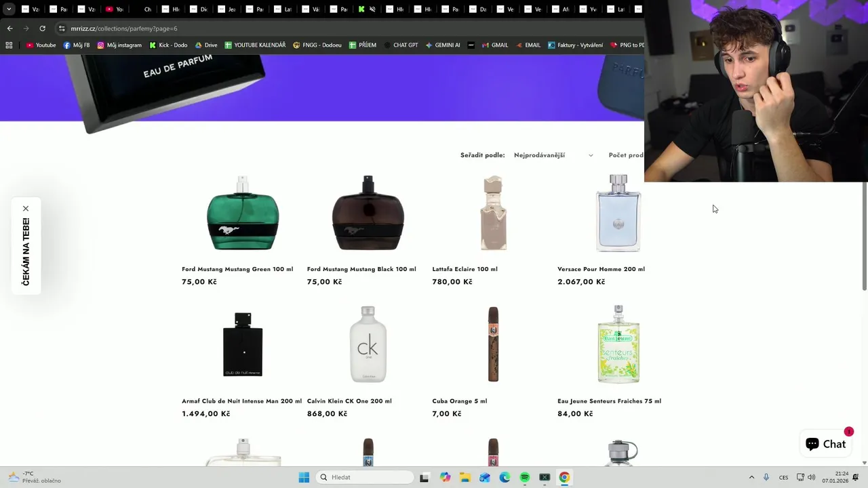Open the PŘÍJEM bookmark
This screenshot has width=868, height=488.
(362, 45)
